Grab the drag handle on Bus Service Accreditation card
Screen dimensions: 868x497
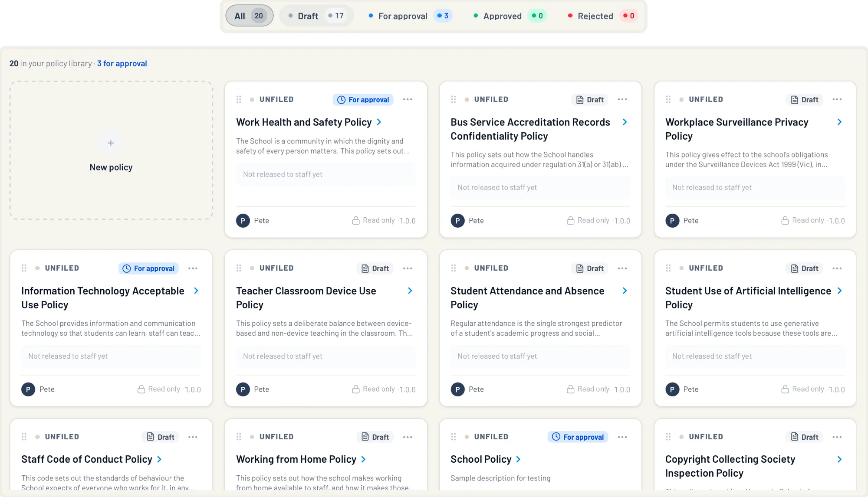[x=454, y=99]
